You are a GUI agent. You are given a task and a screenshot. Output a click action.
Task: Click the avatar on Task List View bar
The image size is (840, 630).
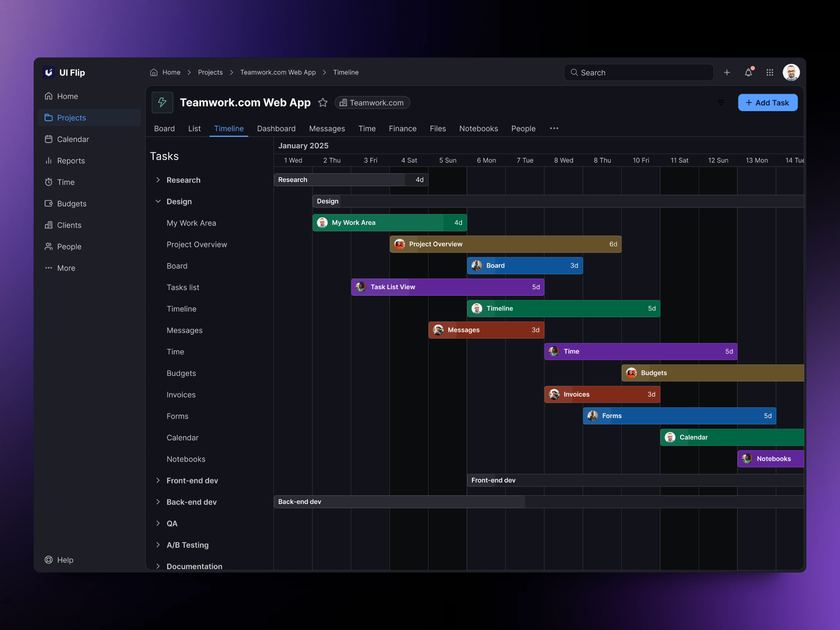(x=361, y=287)
